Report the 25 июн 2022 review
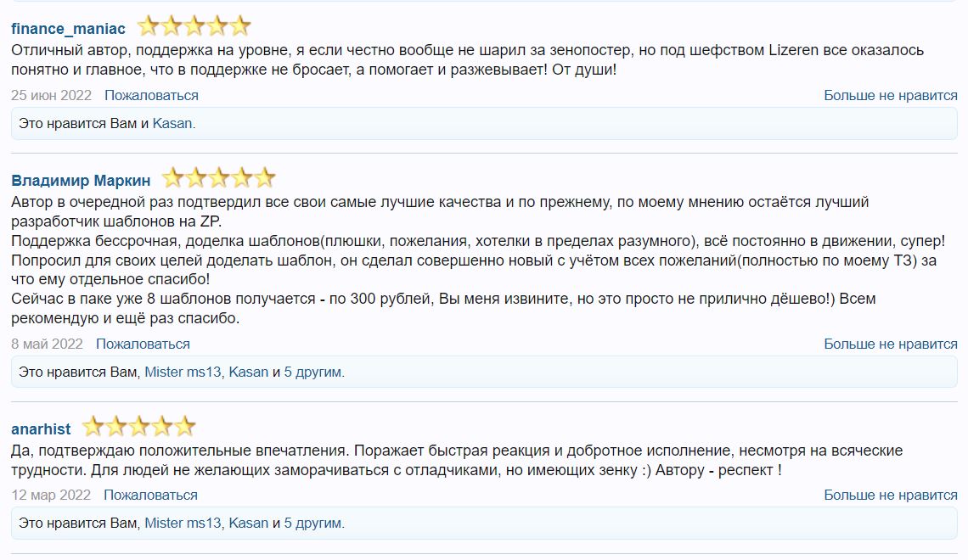 pos(151,95)
